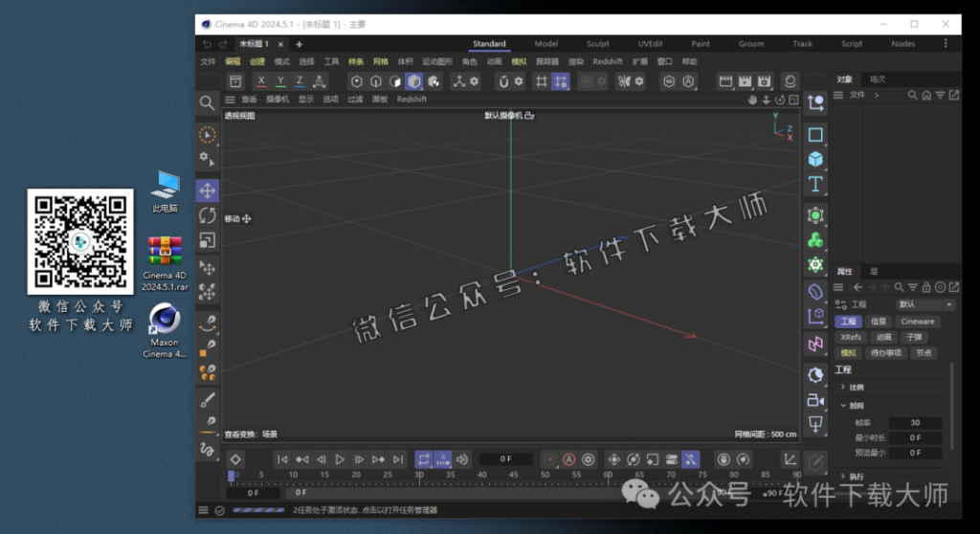
Task: Add a Text spline object
Action: 815,184
